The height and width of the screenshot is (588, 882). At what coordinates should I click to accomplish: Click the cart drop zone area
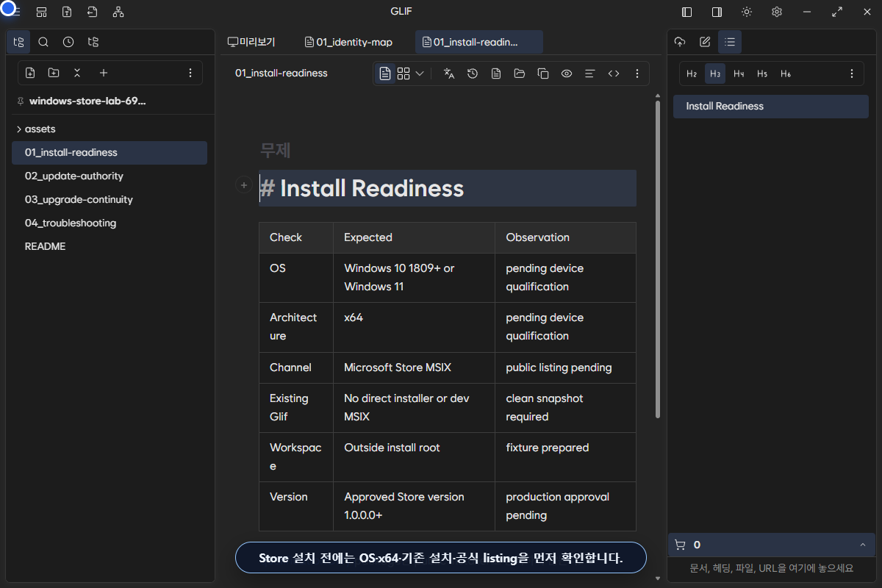(772, 568)
